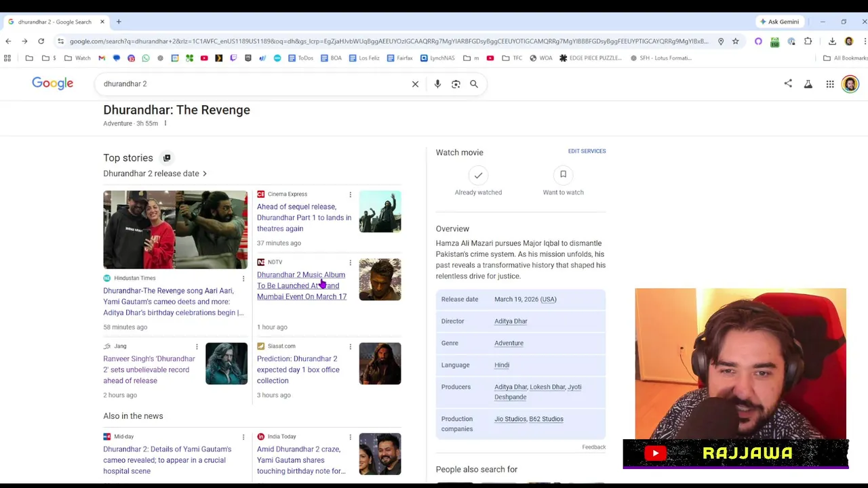Open the ToDos bookmark
868x488 pixels.
(x=300, y=58)
